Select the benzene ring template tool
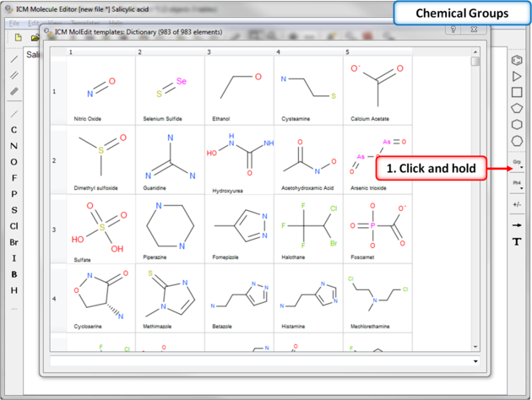The width and height of the screenshot is (532, 400). pos(517,61)
